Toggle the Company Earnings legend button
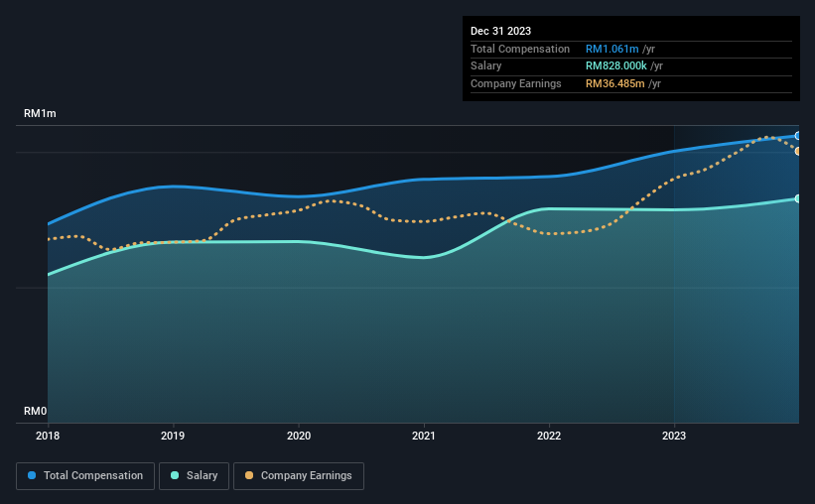Image resolution: width=815 pixels, height=504 pixels. (299, 476)
